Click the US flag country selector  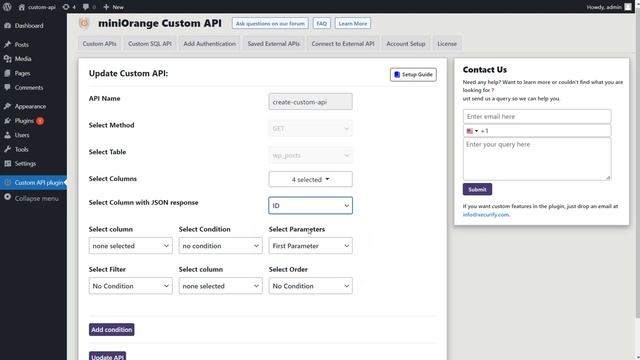472,131
